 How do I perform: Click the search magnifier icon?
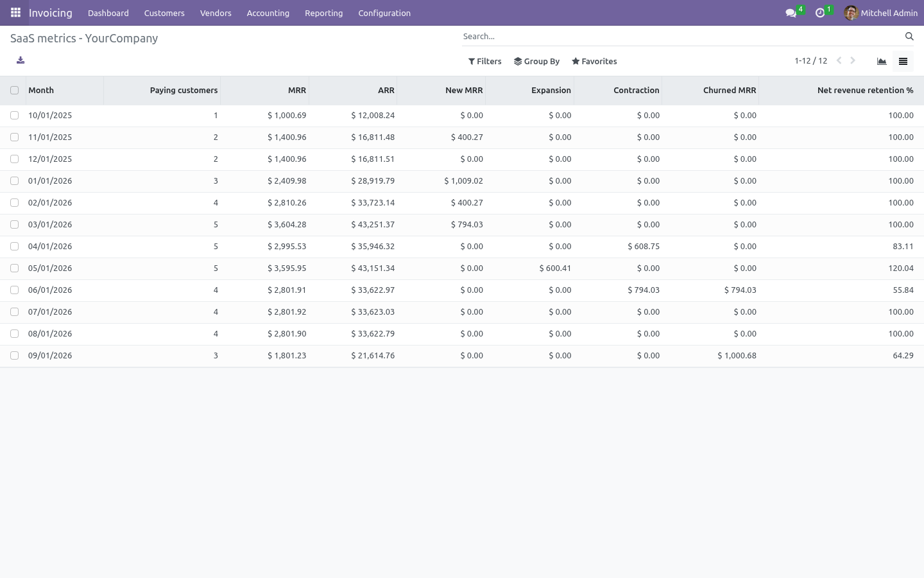pyautogui.click(x=909, y=37)
